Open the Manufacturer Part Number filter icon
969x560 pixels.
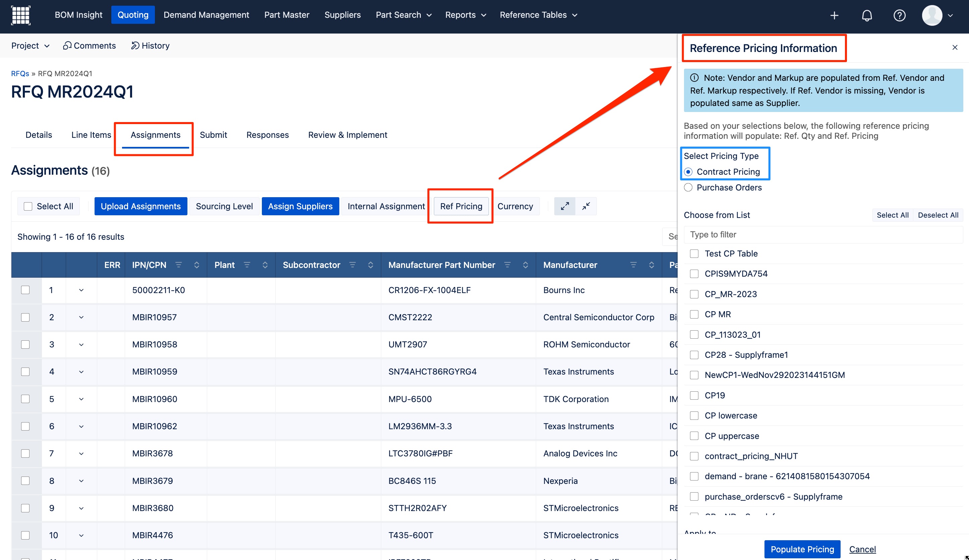click(x=507, y=265)
